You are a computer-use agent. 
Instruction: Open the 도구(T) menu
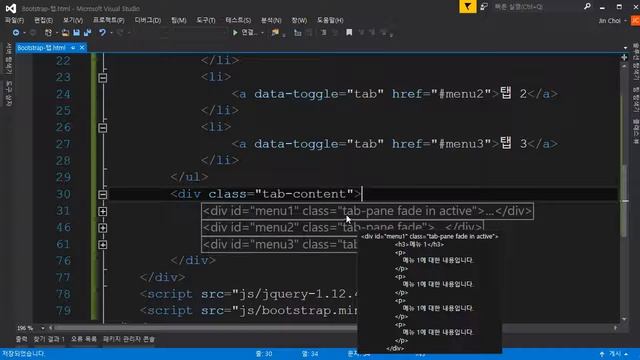coord(206,20)
